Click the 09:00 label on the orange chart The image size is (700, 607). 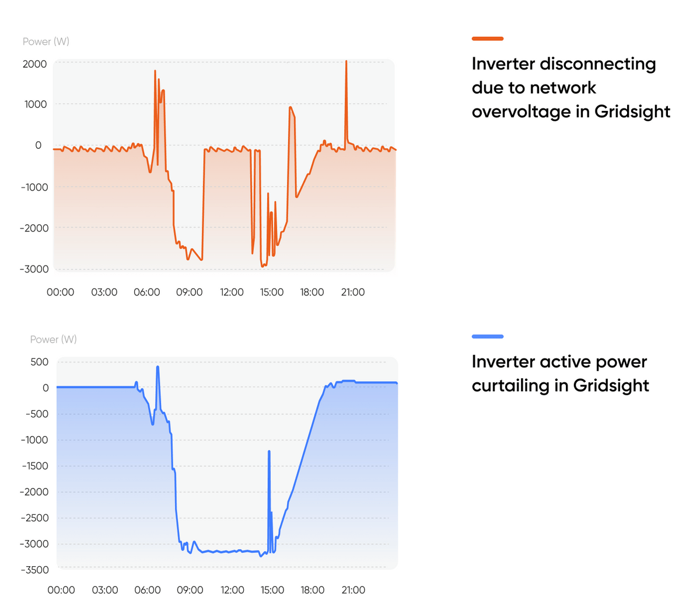coord(190,292)
